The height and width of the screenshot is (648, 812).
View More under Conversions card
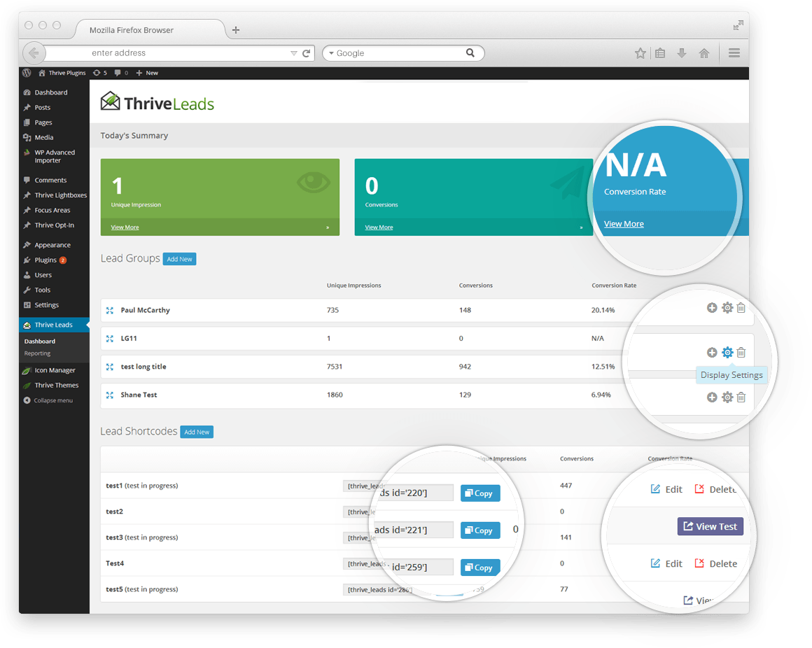[379, 227]
